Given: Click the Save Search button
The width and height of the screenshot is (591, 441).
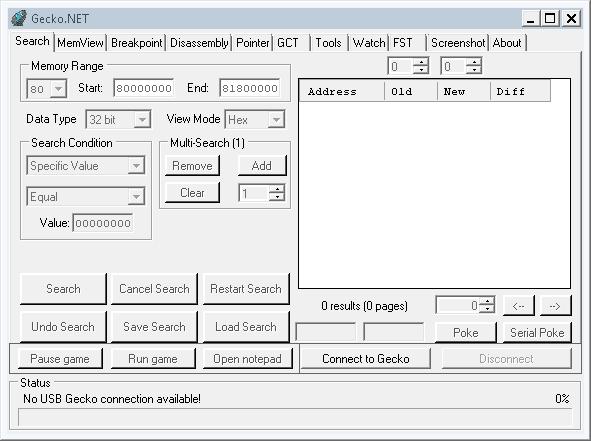Looking at the screenshot, I should tap(154, 327).
